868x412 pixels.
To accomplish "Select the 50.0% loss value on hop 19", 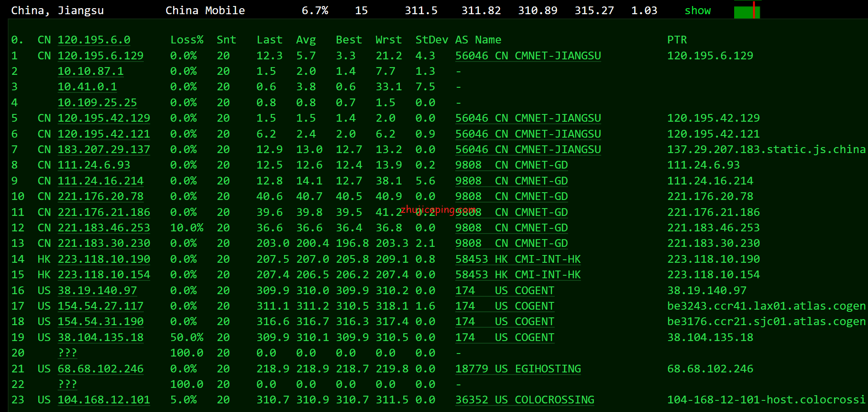I will coord(187,338).
